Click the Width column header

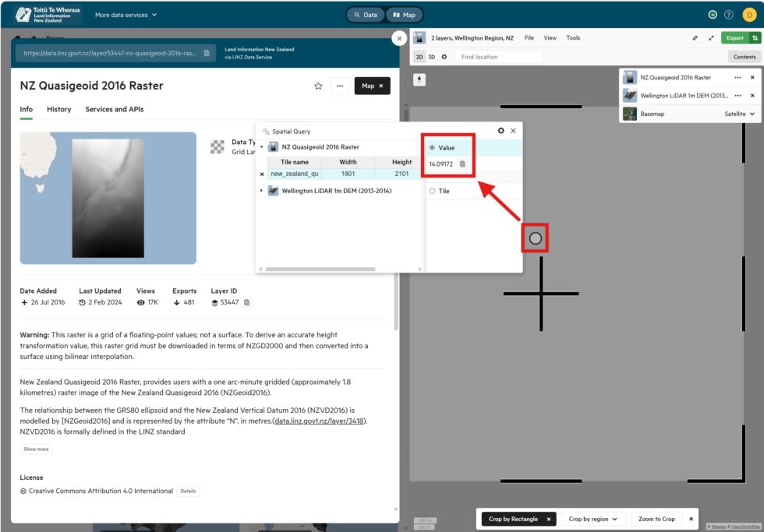(x=348, y=162)
